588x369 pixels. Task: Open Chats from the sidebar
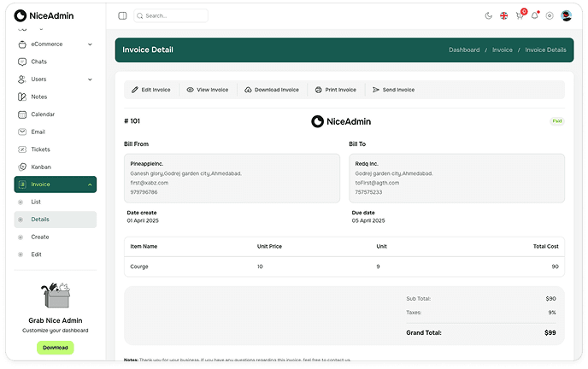tap(38, 61)
